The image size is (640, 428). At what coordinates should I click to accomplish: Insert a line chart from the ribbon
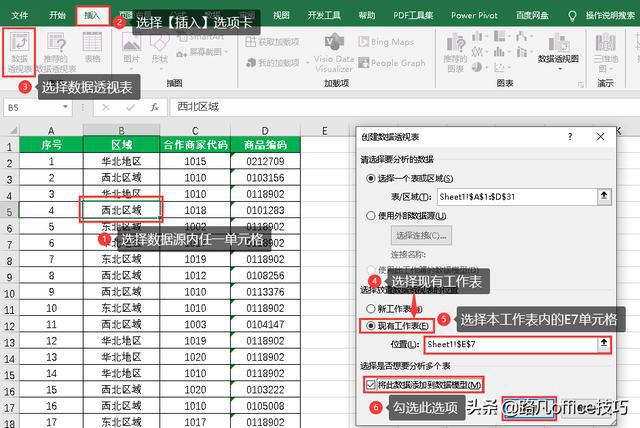477,52
